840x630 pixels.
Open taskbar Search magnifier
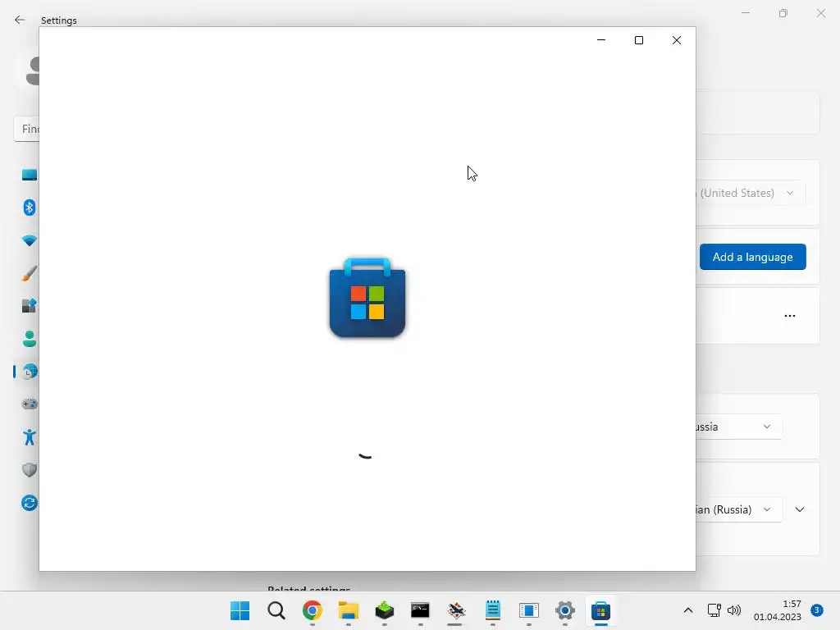(x=276, y=610)
